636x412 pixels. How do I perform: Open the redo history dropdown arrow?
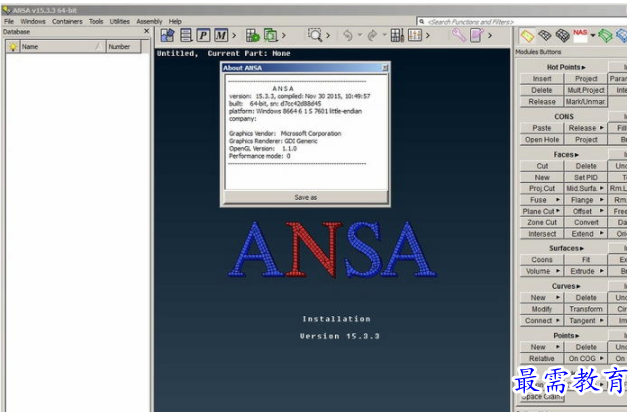[384, 35]
